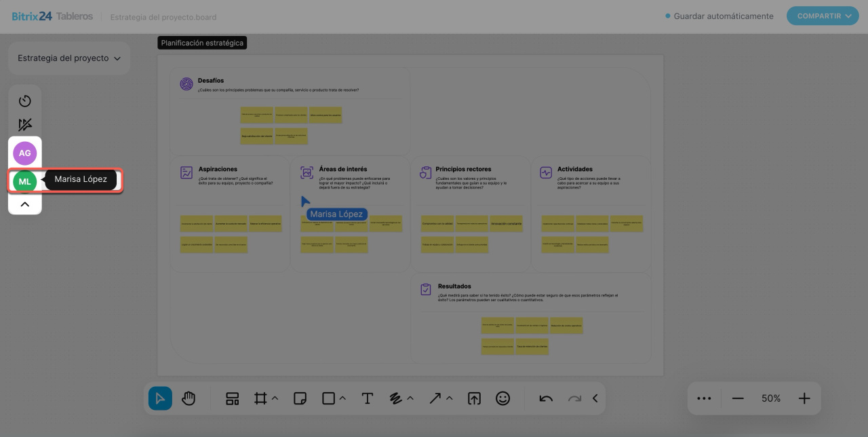Select the pen drawing tool
Screen dimensions: 868x437
coord(397,398)
